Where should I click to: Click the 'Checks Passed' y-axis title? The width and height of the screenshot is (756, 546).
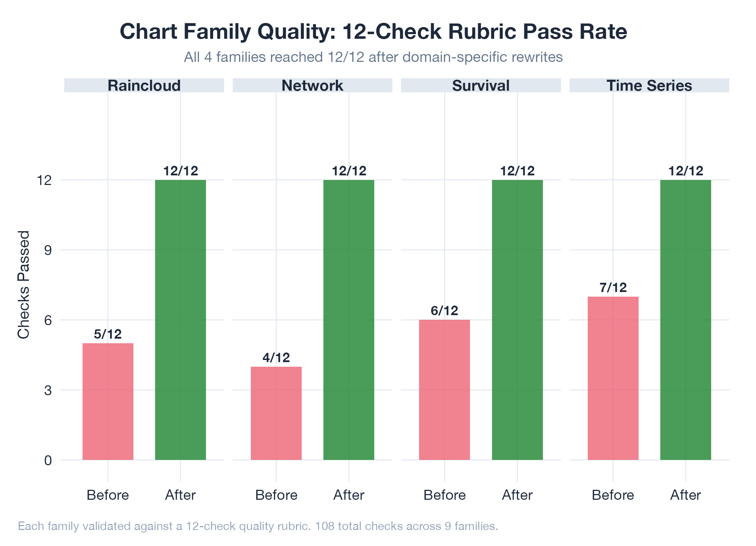pyautogui.click(x=23, y=285)
